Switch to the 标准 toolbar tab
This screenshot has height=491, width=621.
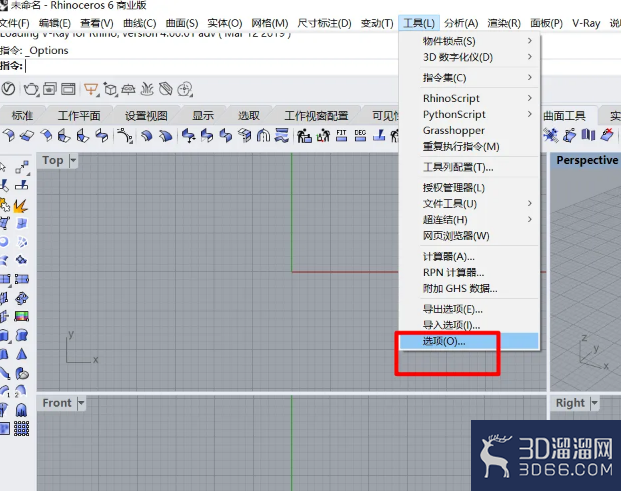(22, 116)
